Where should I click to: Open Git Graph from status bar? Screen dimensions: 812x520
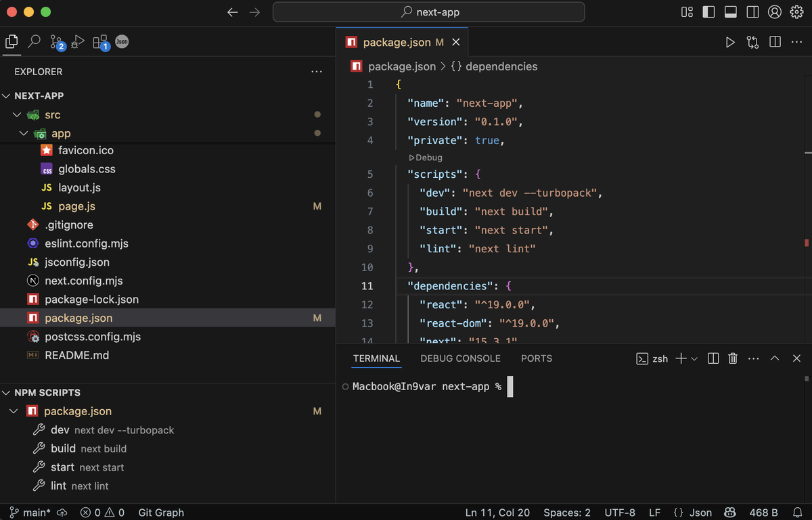161,513
